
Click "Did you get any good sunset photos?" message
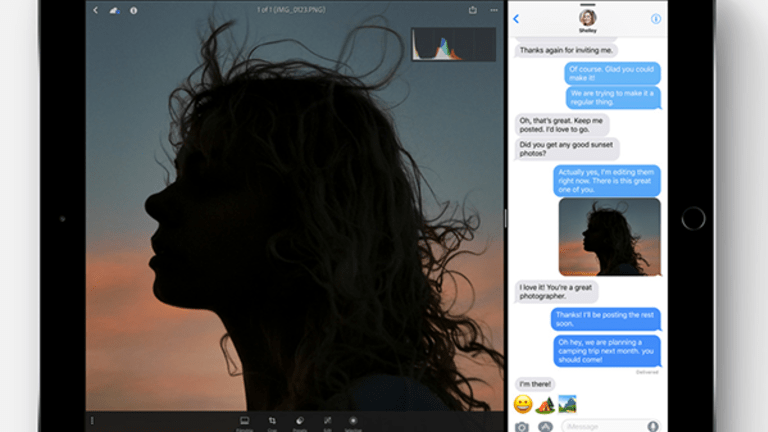(x=567, y=149)
